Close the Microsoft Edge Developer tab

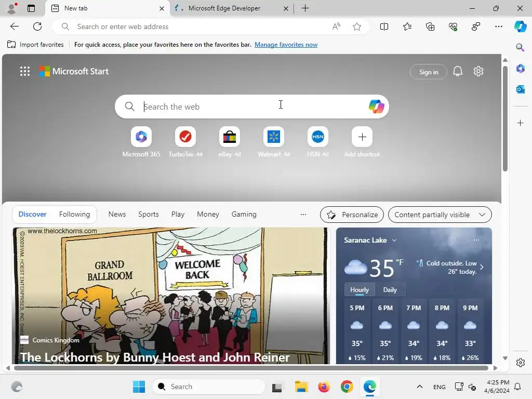coord(286,8)
